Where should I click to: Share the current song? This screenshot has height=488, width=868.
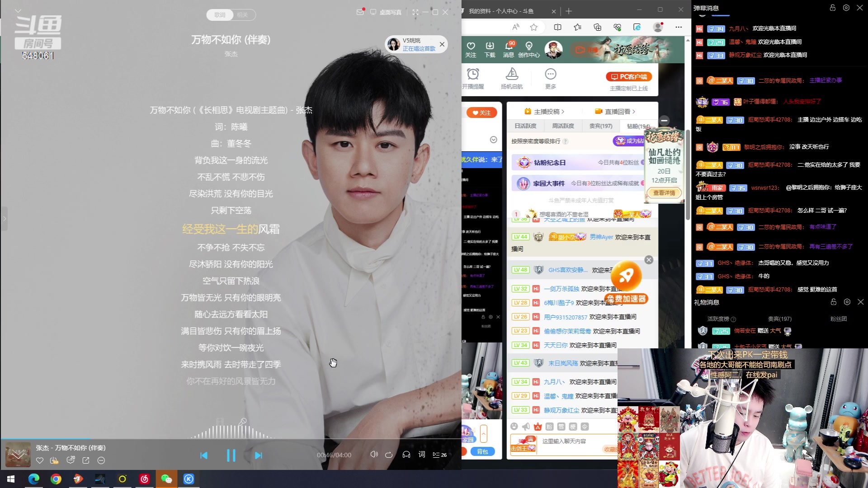pyautogui.click(x=86, y=460)
